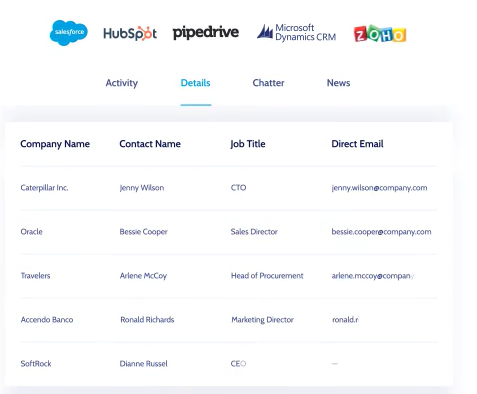Screen dimensions: 477x394
Task: Click the Salesforce cloud logo
Action: (x=69, y=32)
